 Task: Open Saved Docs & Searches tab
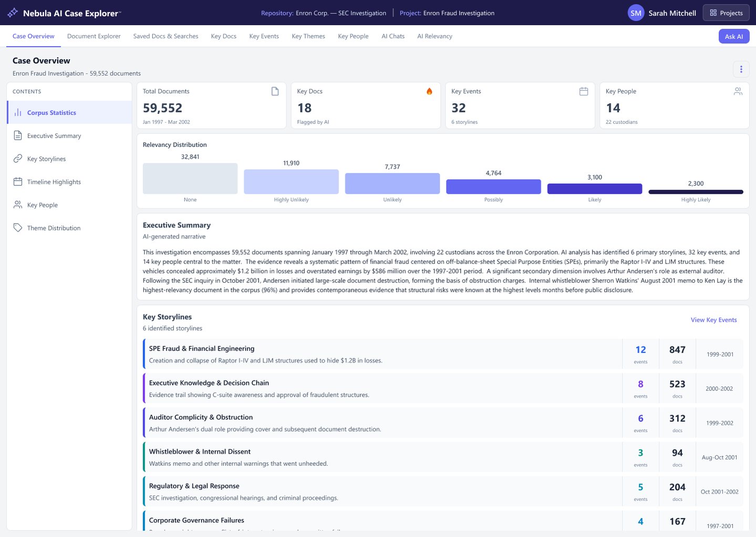point(165,36)
